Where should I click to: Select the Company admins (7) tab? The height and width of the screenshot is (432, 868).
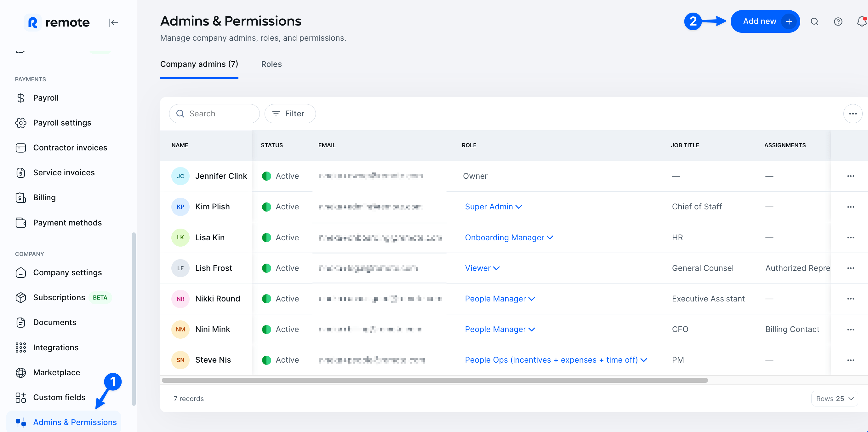click(199, 64)
